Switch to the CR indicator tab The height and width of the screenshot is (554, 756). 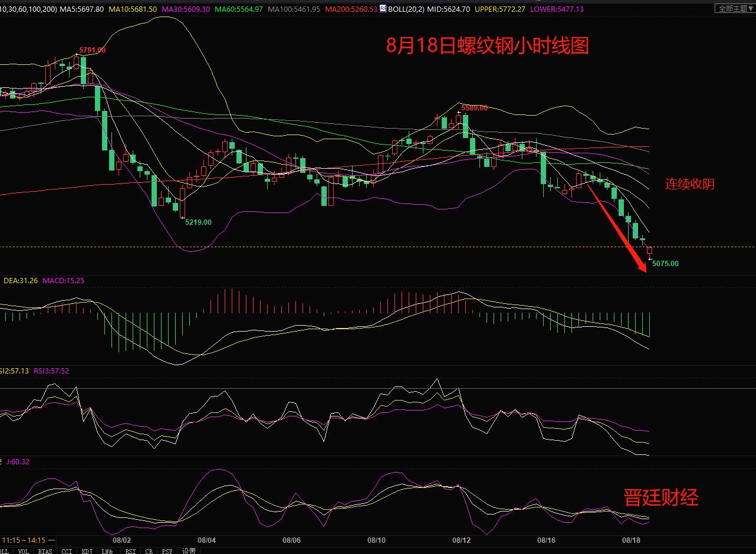click(149, 550)
